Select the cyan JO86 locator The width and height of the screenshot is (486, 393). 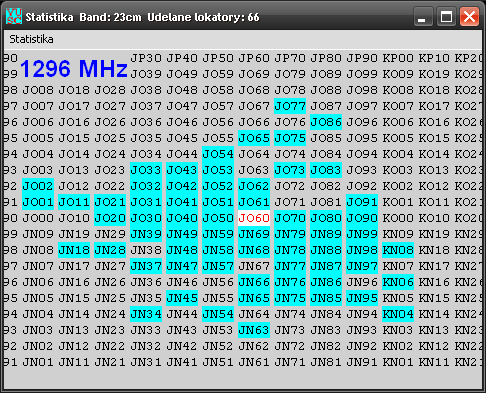point(326,122)
